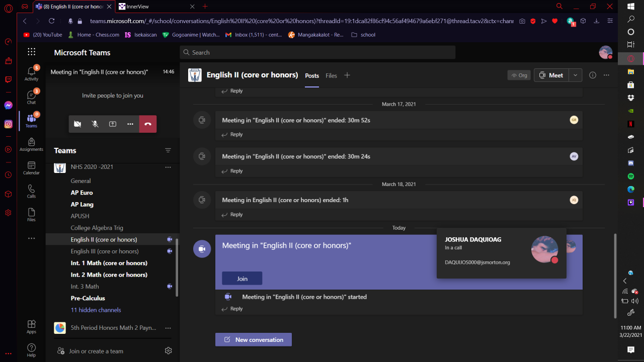Image resolution: width=644 pixels, height=362 pixels.
Task: Join the English II meeting
Action: coord(242,279)
